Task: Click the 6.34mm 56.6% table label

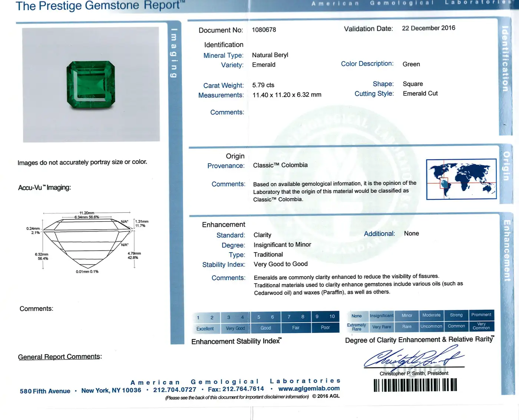Action: (87, 217)
